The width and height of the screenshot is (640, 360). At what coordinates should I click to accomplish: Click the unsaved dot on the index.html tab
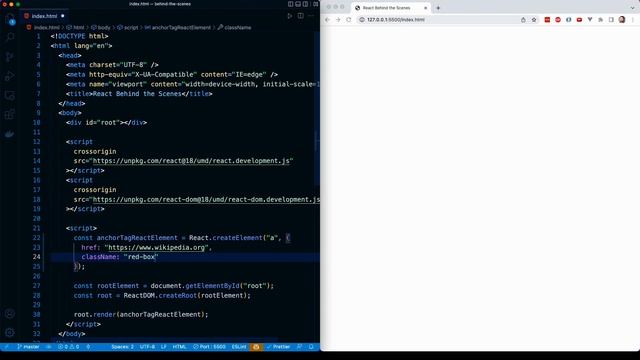coord(62,16)
